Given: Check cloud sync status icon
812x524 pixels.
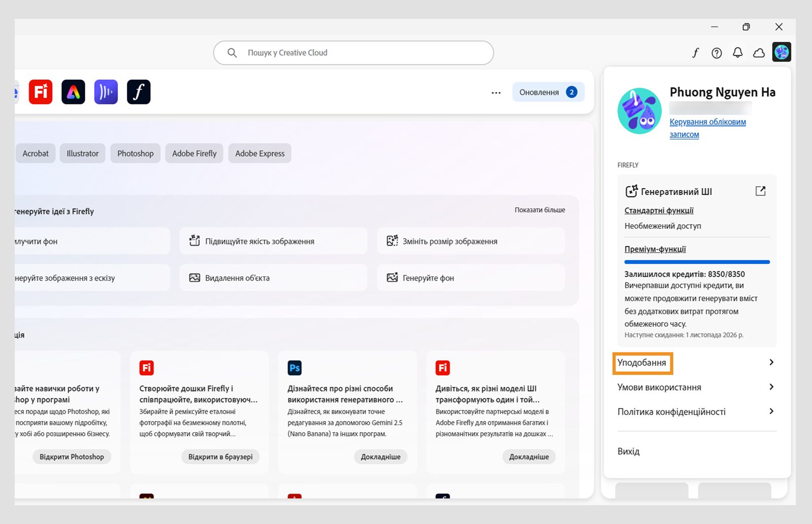Looking at the screenshot, I should (x=759, y=52).
